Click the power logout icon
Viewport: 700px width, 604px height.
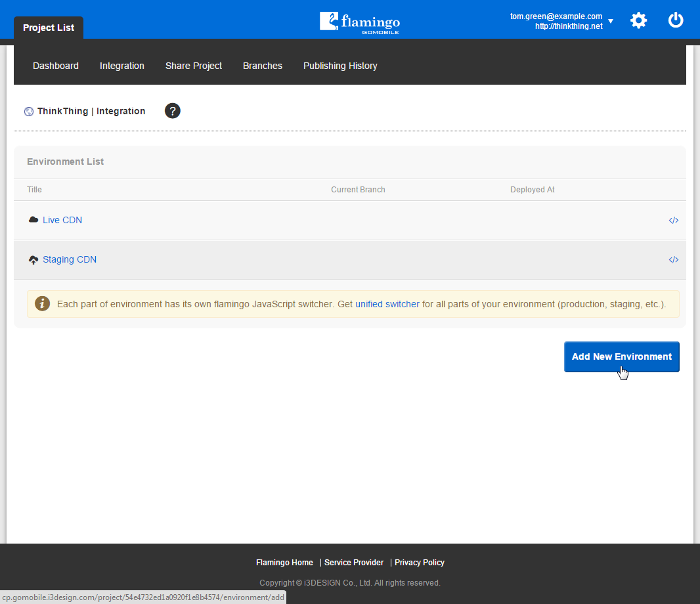coord(676,20)
